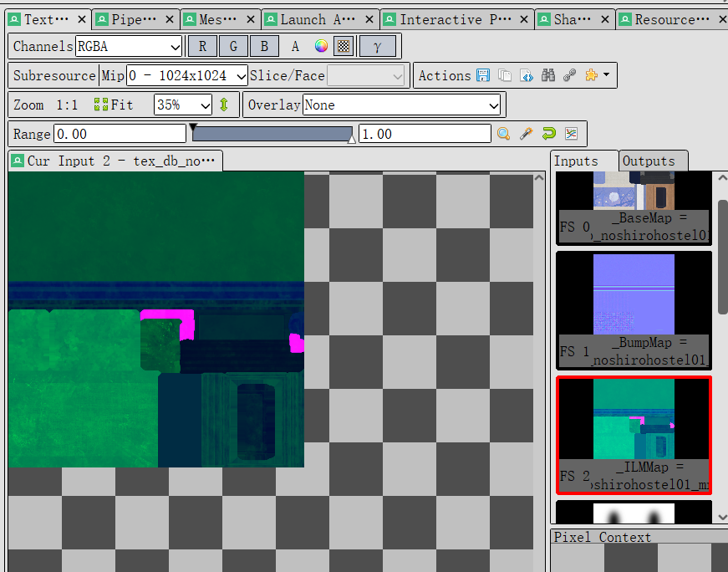This screenshot has height=572, width=728.
Task: Expand the Mip level dropdown
Action: coord(186,75)
